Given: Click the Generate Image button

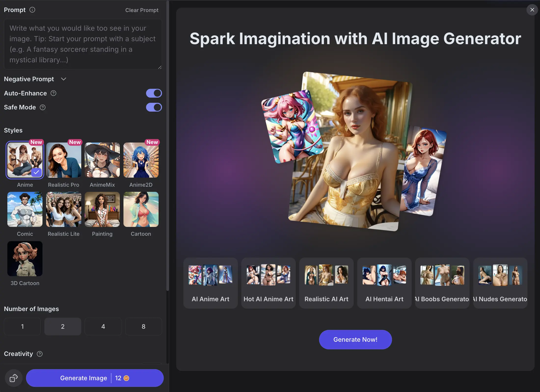Looking at the screenshot, I should [83, 378].
